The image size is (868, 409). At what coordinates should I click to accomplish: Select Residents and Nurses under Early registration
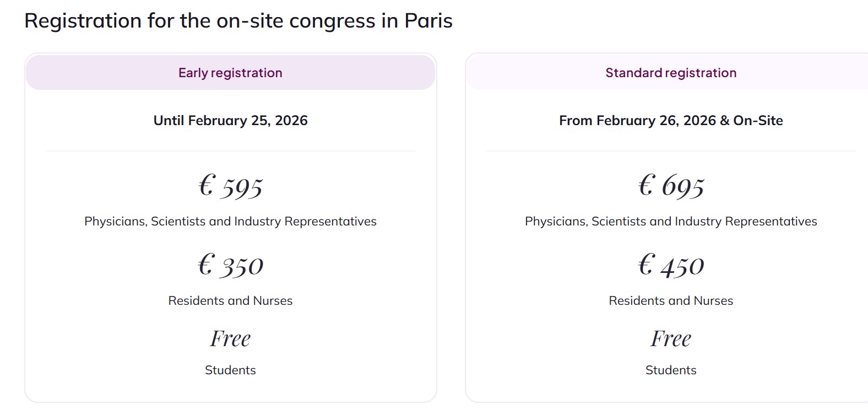(x=230, y=301)
